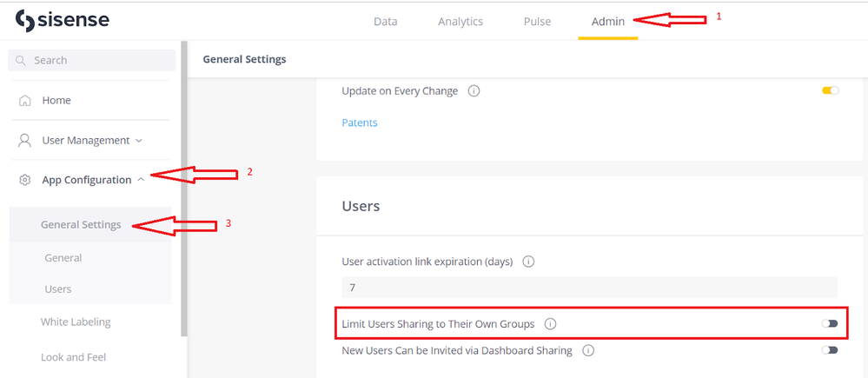Click the App Configuration gear icon

[25, 180]
